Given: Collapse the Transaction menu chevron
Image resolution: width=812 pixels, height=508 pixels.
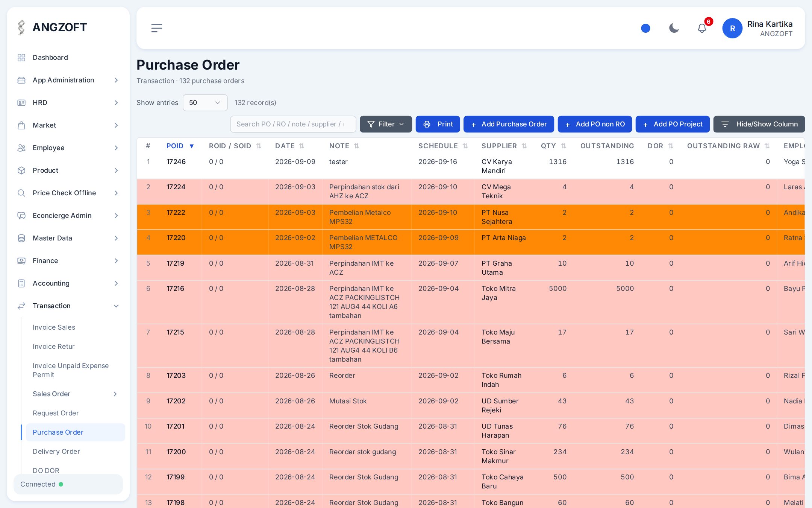Looking at the screenshot, I should (x=116, y=306).
